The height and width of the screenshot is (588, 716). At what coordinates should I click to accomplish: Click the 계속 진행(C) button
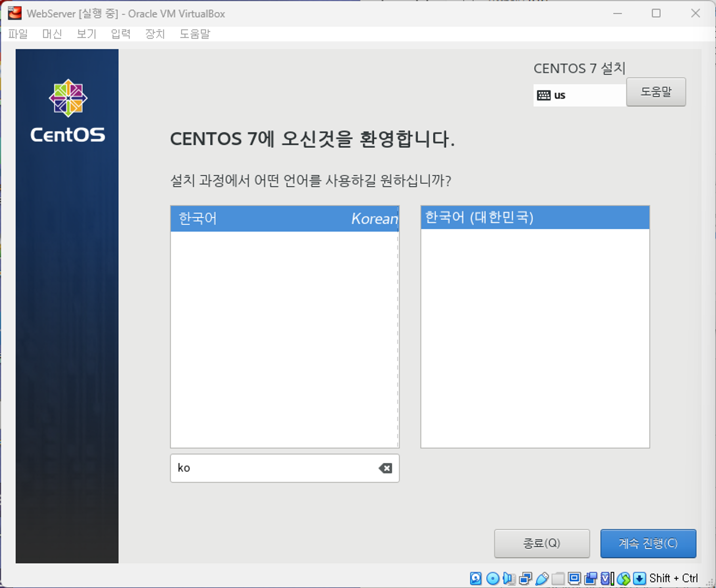pos(648,543)
